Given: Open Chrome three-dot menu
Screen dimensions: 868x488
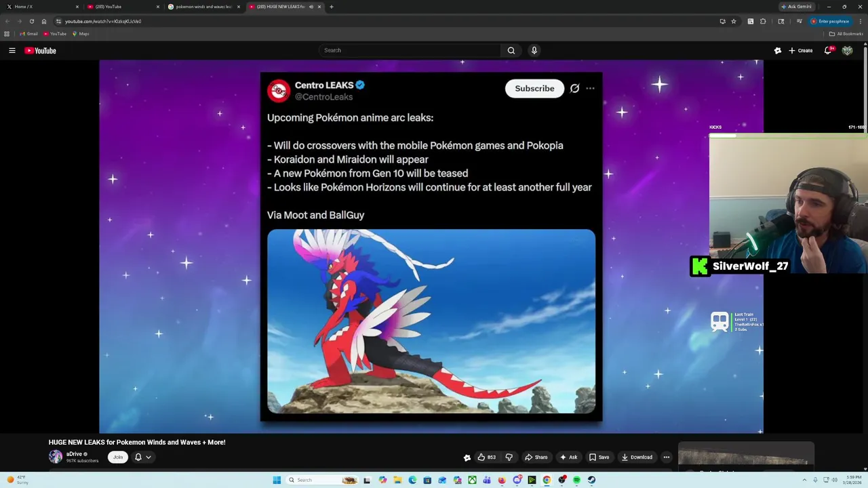Looking at the screenshot, I should [x=859, y=21].
